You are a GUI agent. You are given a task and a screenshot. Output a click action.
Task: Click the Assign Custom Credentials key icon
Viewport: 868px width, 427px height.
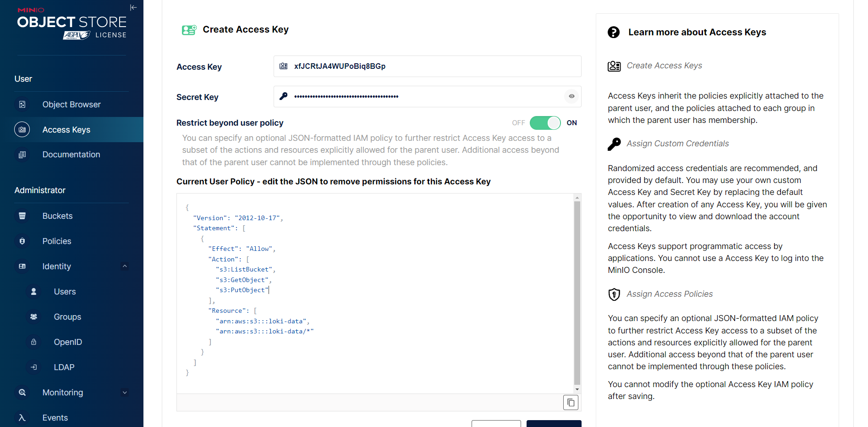point(614,144)
